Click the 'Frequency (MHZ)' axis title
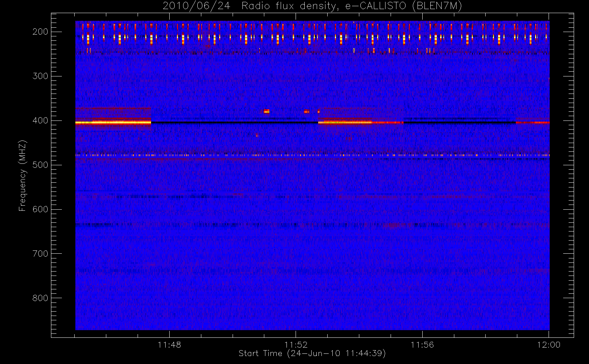Screen dimensions: 589x364 tap(23, 175)
